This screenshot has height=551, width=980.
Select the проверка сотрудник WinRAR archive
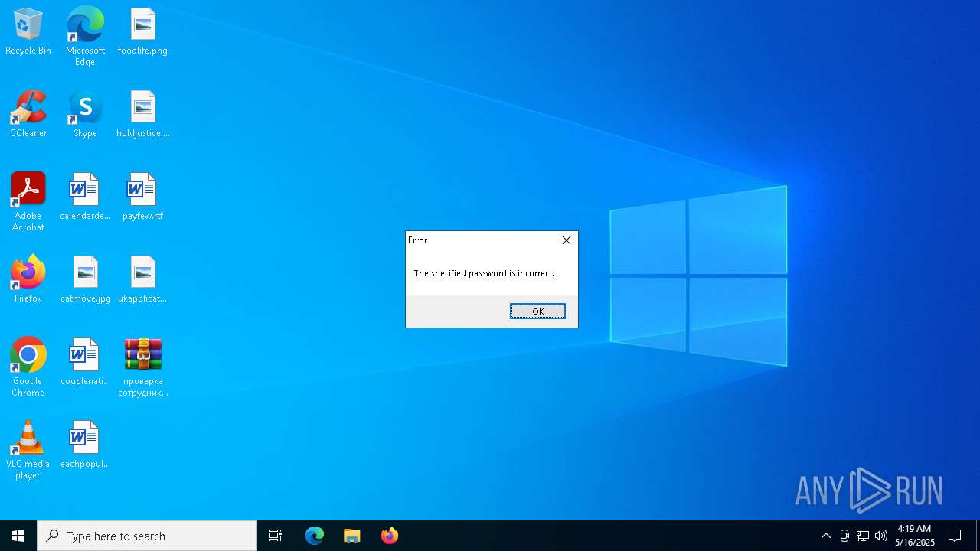pos(142,367)
